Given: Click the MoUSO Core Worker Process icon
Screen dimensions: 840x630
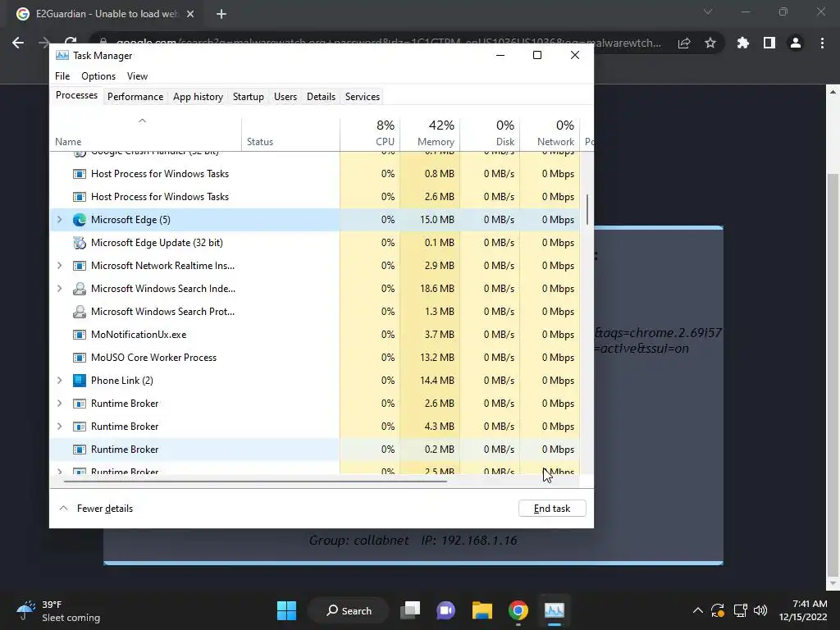Looking at the screenshot, I should 80,358.
